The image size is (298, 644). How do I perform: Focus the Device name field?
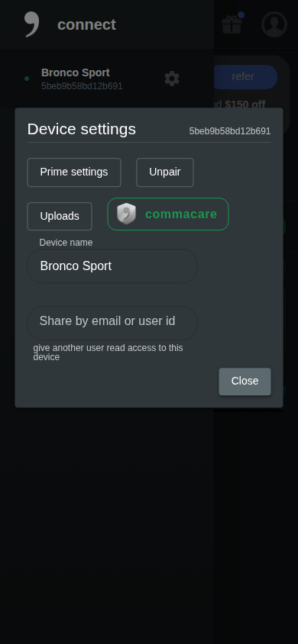[x=112, y=266]
